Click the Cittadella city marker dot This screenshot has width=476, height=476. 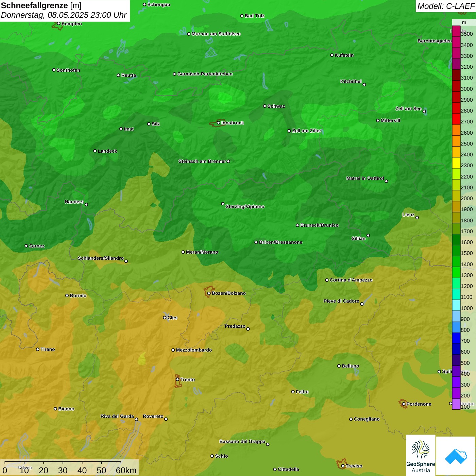coord(275,469)
